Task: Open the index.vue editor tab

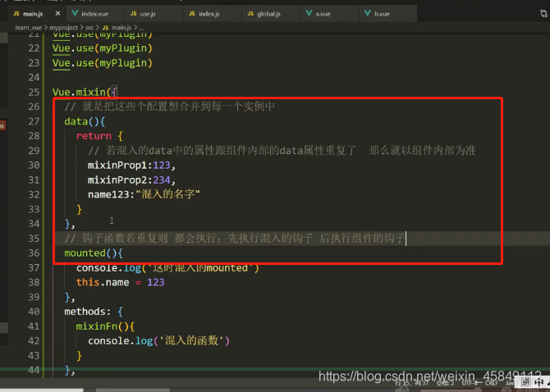Action: pyautogui.click(x=94, y=14)
